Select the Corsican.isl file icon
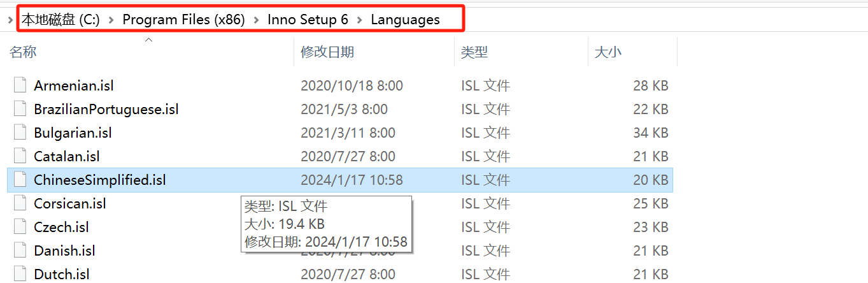The height and width of the screenshot is (283, 868). 20,203
